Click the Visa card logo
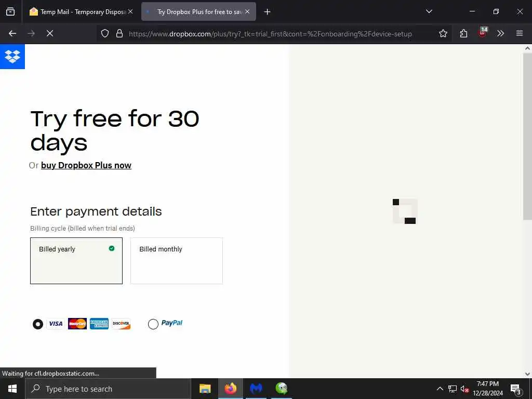This screenshot has height=399, width=532. click(56, 324)
